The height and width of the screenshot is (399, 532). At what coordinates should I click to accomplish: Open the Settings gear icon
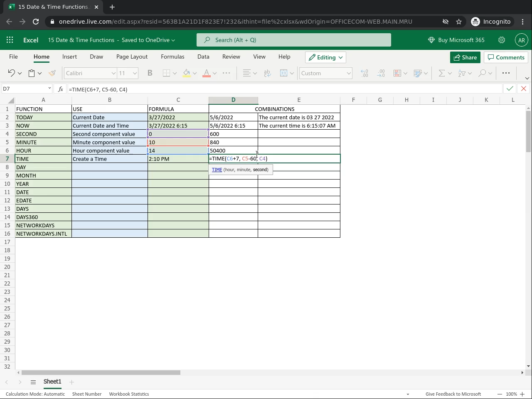coord(502,40)
